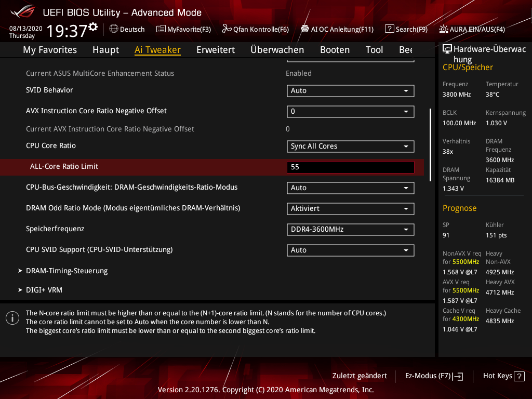Screen dimensions: 532x399
Task: Select the Ai Tweaker tab
Action: pos(157,50)
